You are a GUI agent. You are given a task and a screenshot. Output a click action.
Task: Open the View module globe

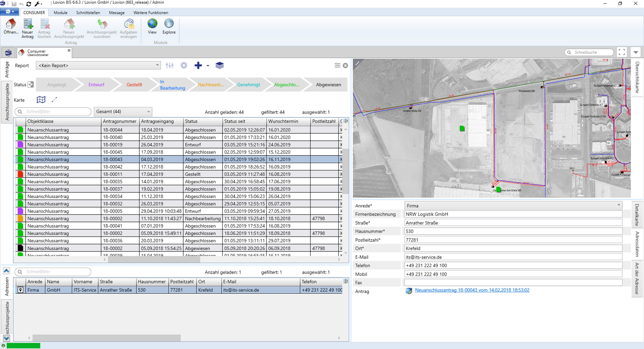click(x=152, y=24)
